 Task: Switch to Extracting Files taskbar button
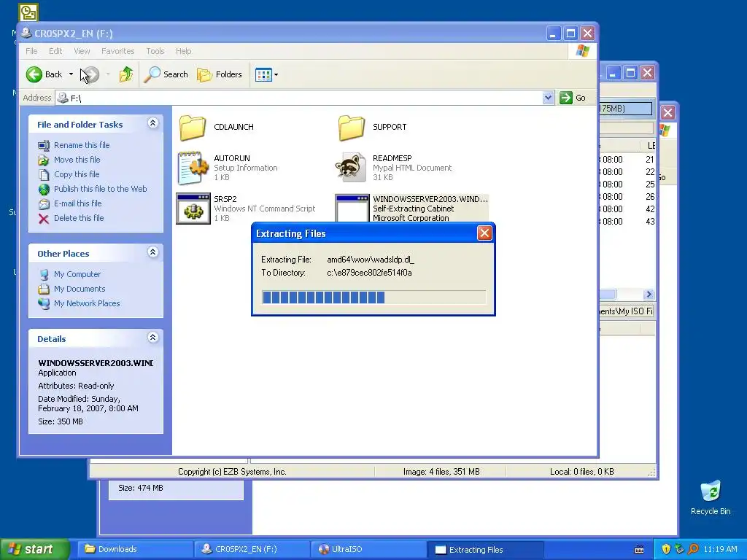point(486,550)
